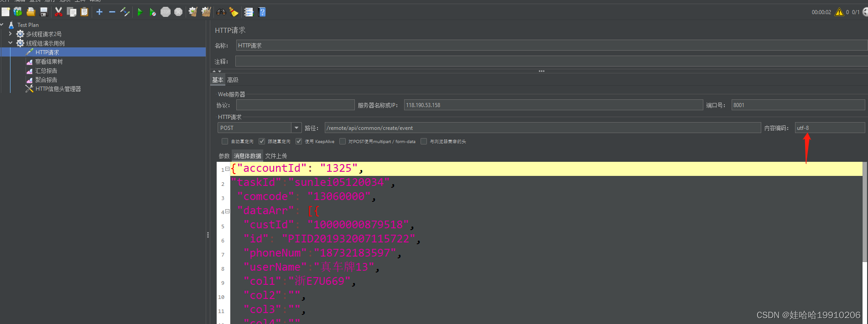This screenshot has height=324, width=868.
Task: Click the Clear single broom-gear icon
Action: 193,12
